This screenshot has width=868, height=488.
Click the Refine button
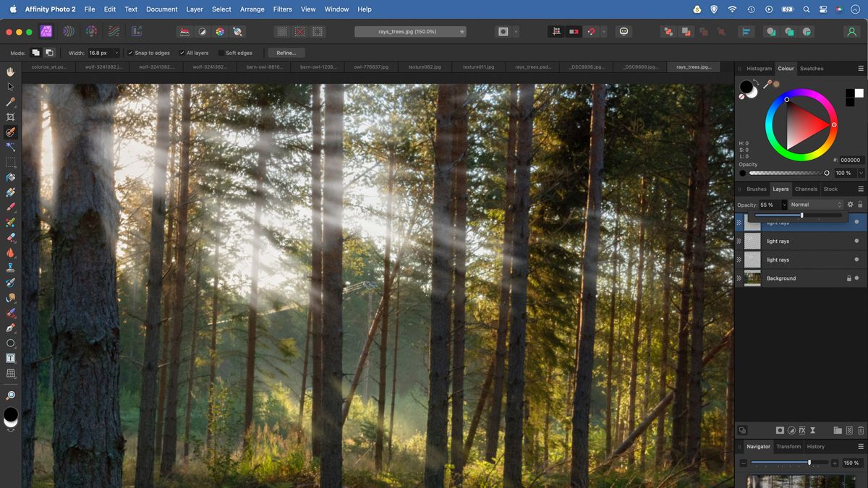pyautogui.click(x=285, y=52)
